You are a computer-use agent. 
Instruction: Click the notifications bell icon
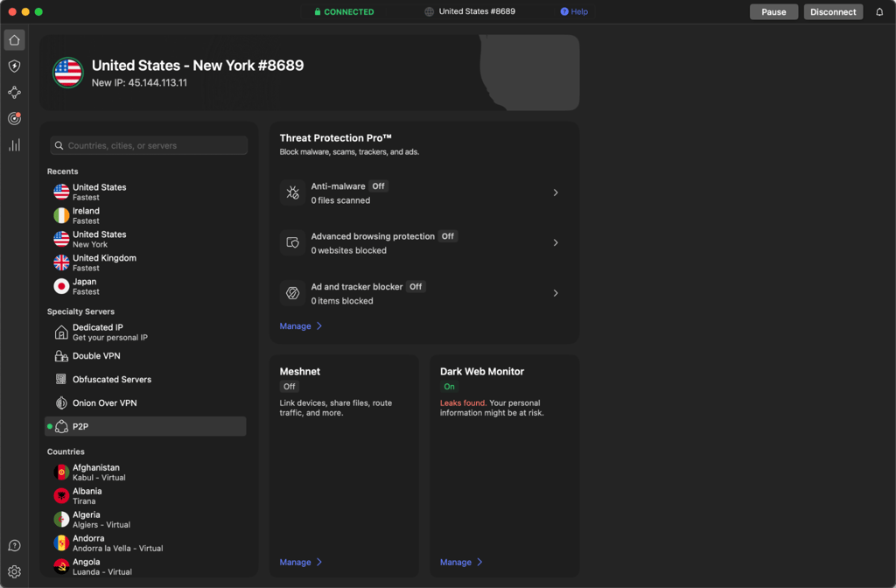coord(879,12)
